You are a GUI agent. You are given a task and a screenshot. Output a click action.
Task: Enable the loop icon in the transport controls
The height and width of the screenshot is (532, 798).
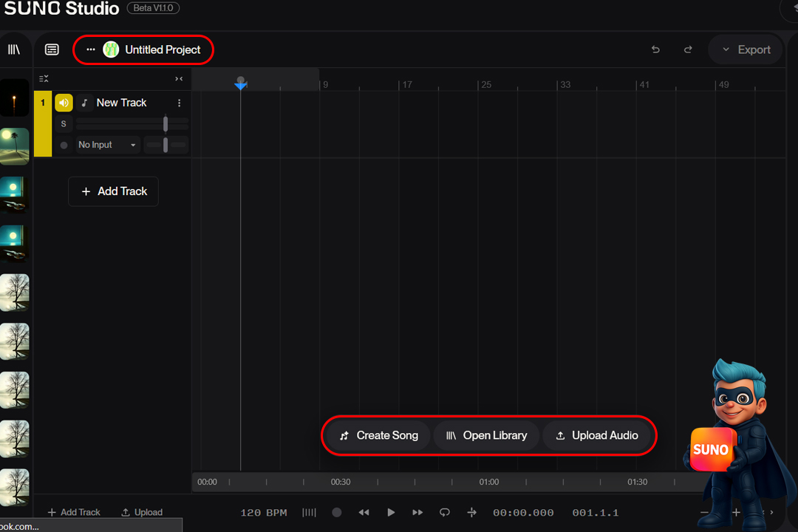[x=444, y=512]
